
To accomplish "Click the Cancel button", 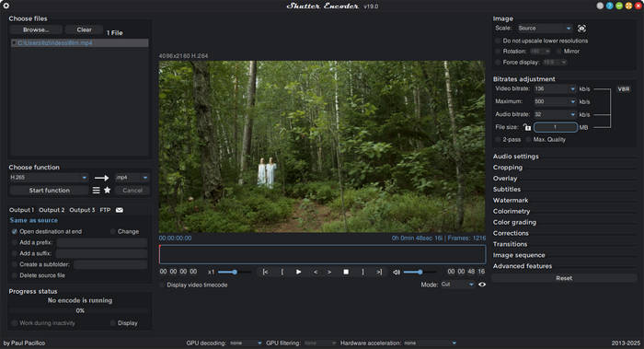I will [x=132, y=191].
